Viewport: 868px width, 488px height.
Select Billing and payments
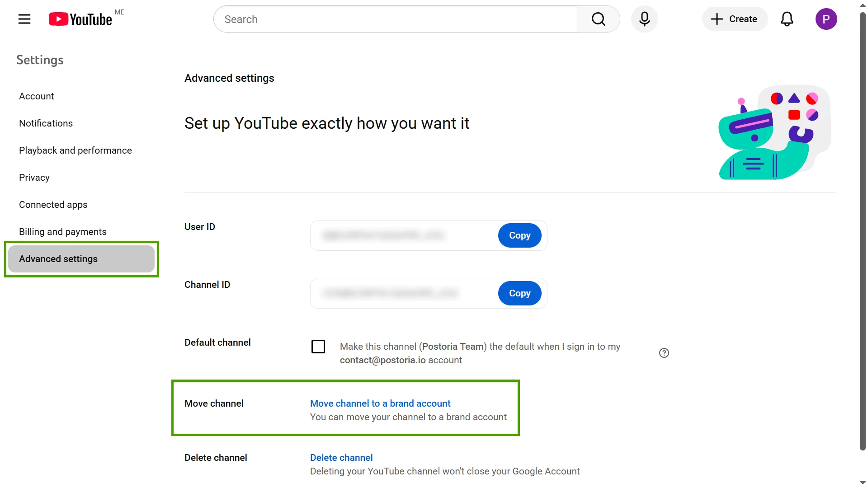pyautogui.click(x=63, y=231)
